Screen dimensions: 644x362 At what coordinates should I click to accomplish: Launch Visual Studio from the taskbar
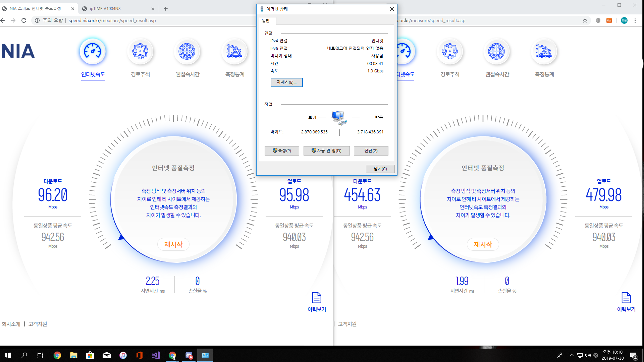coord(156,355)
